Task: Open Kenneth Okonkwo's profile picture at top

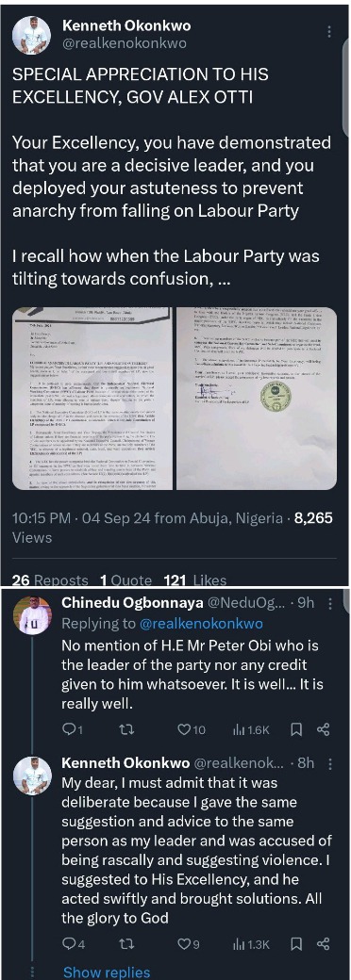Action: tap(32, 36)
